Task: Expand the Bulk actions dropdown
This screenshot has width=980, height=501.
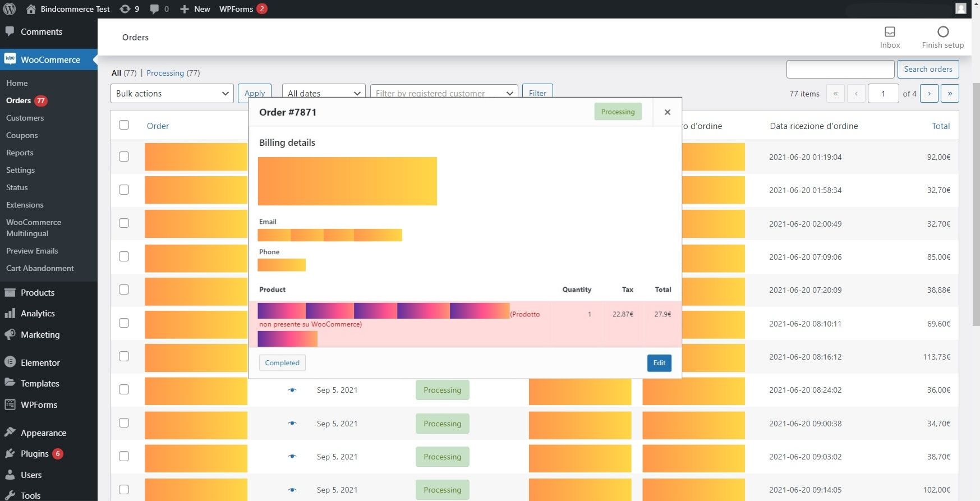Action: click(x=172, y=94)
